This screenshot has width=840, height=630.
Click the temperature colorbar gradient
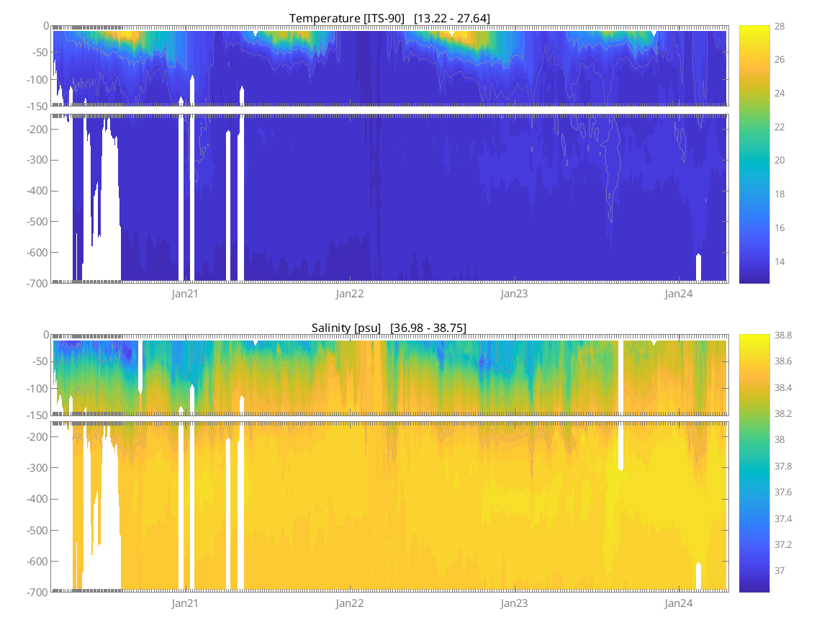(754, 154)
